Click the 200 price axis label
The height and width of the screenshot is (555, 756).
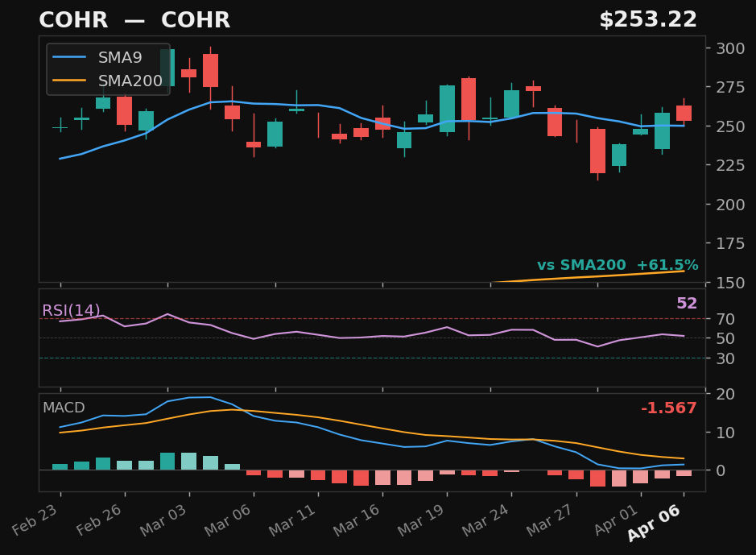730,205
